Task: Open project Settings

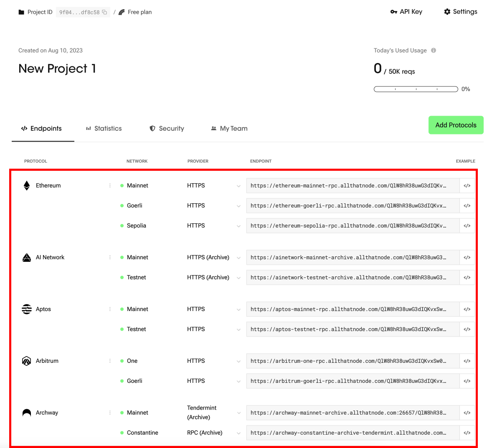Action: pyautogui.click(x=461, y=12)
